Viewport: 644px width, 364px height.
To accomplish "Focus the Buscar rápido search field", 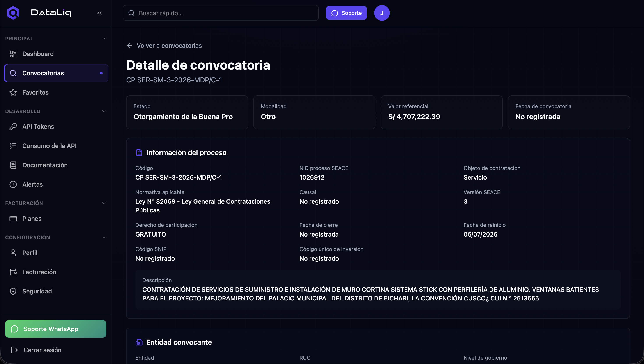I will coord(221,13).
